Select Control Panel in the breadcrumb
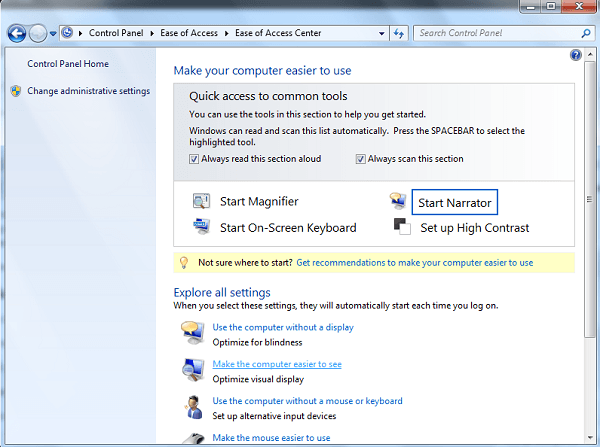The height and width of the screenshot is (447, 600). point(116,33)
